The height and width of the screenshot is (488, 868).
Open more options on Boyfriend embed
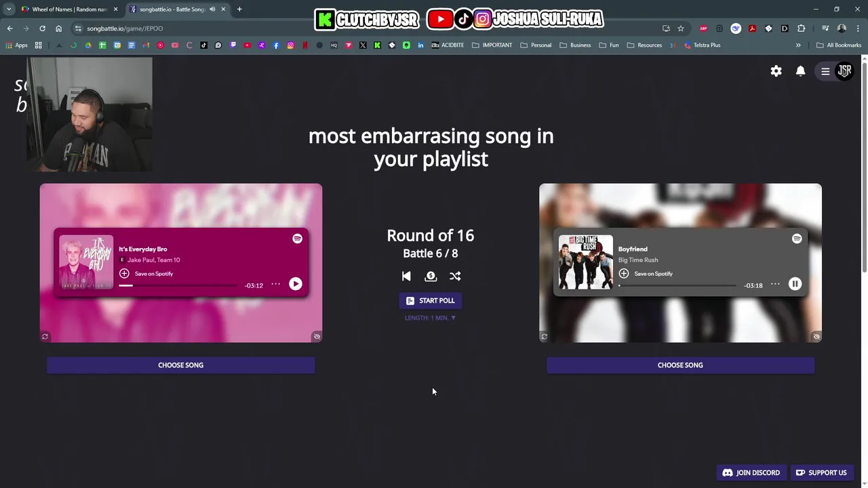(x=775, y=285)
